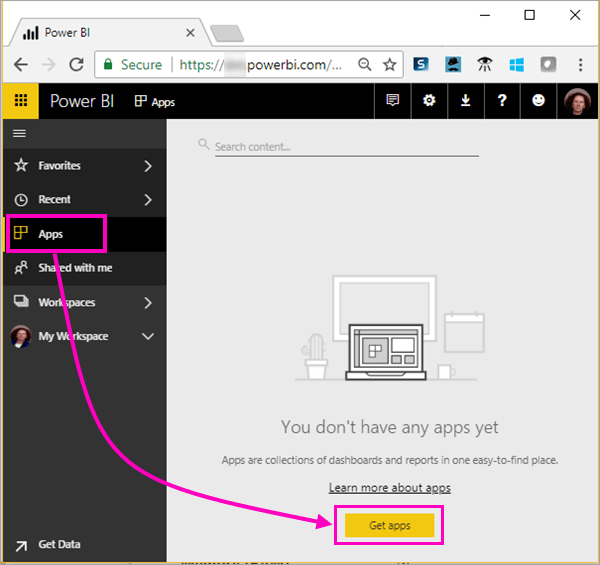Bookmark the page with the star icon
Screen dimensions: 600x565
pyautogui.click(x=390, y=64)
